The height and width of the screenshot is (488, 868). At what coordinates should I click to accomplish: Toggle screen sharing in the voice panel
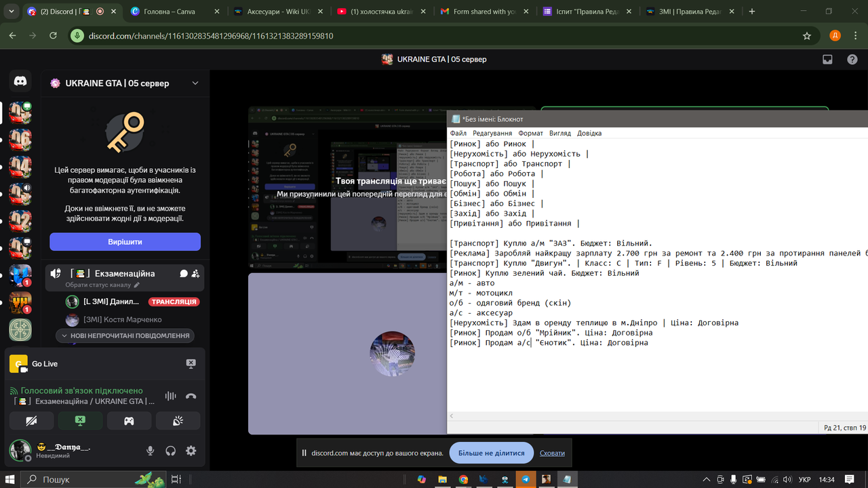point(80,421)
